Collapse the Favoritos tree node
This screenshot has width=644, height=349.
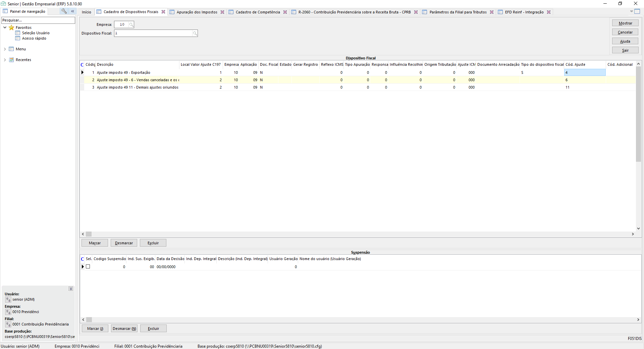tap(5, 28)
